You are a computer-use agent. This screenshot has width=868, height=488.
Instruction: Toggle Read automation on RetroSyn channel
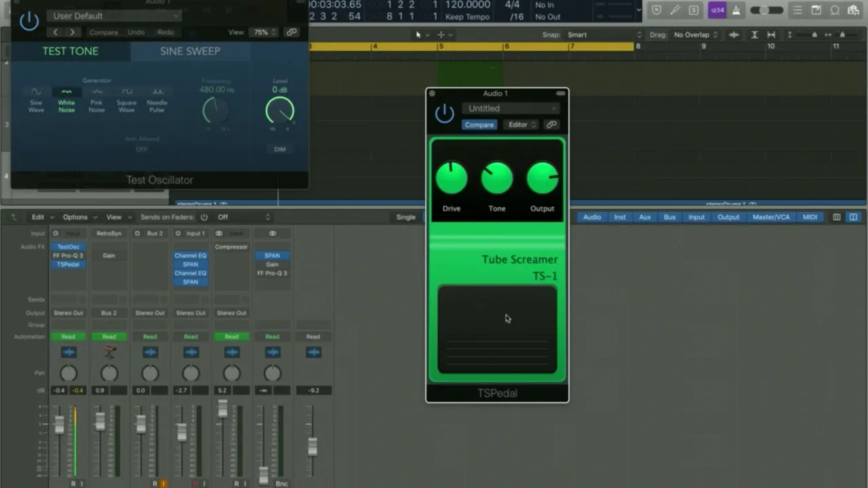click(109, 336)
